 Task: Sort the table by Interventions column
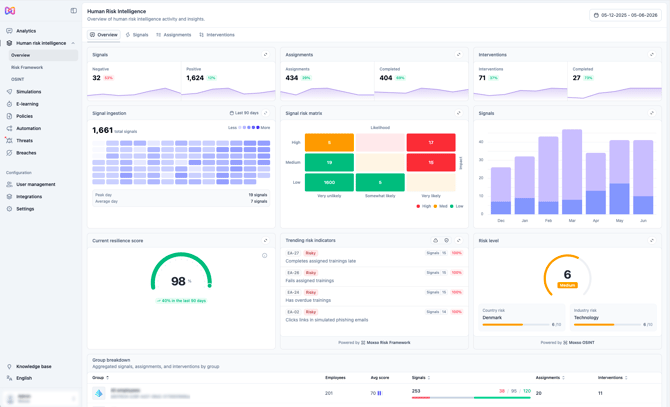click(612, 378)
